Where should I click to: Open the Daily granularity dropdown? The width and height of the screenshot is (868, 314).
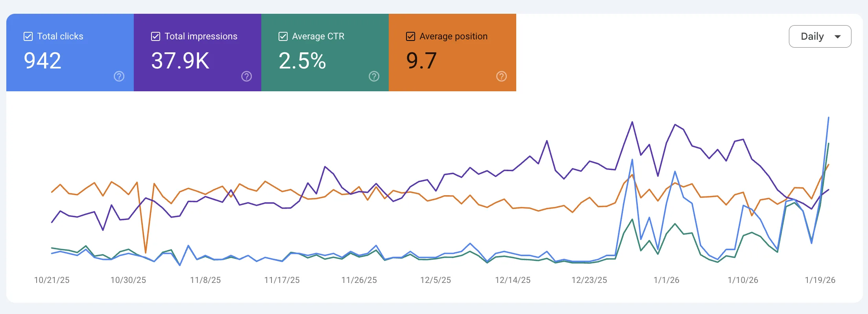pyautogui.click(x=820, y=37)
